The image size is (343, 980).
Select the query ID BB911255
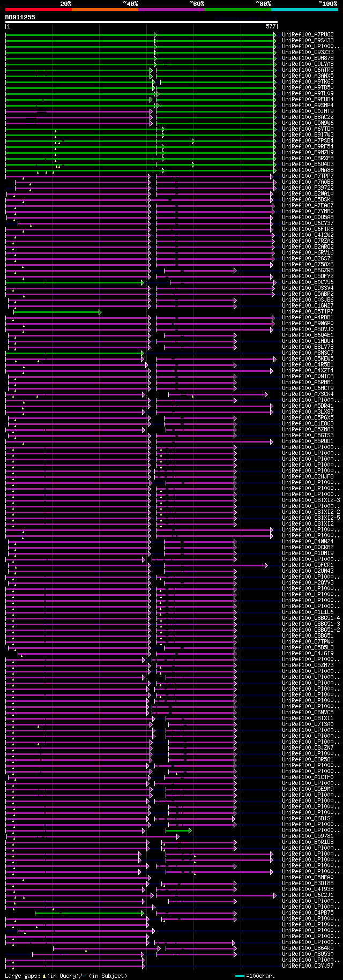pyautogui.click(x=20, y=17)
